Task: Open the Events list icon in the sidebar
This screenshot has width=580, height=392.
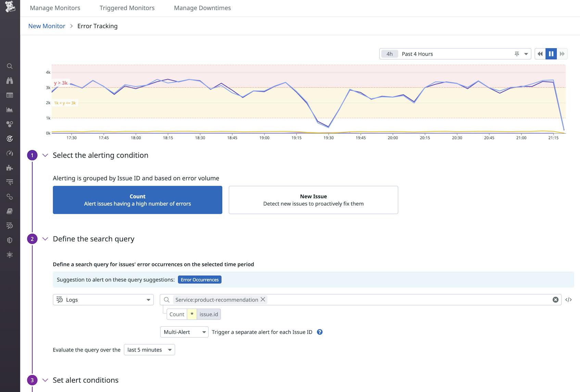Action: 10,95
